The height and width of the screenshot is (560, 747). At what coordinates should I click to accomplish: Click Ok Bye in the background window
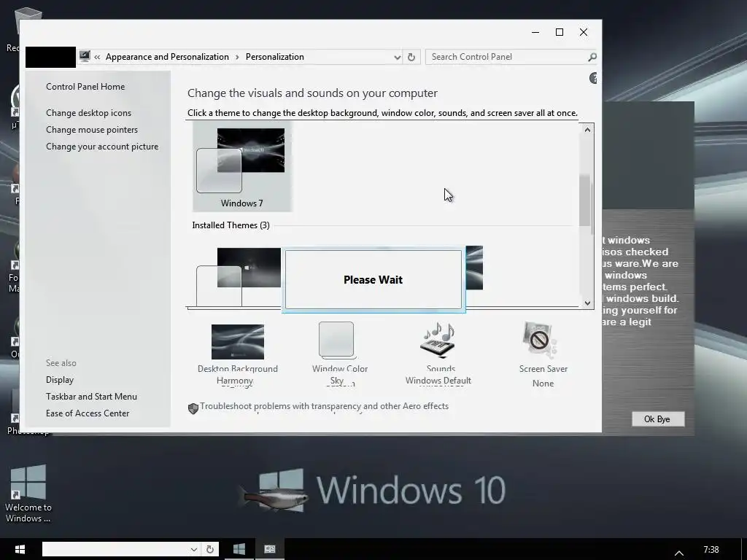[657, 419]
